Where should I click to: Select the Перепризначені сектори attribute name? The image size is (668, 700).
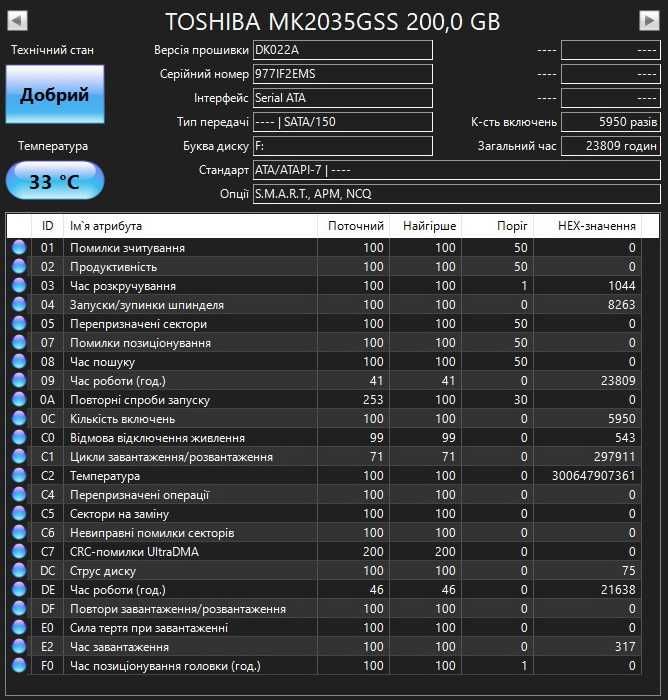point(138,324)
